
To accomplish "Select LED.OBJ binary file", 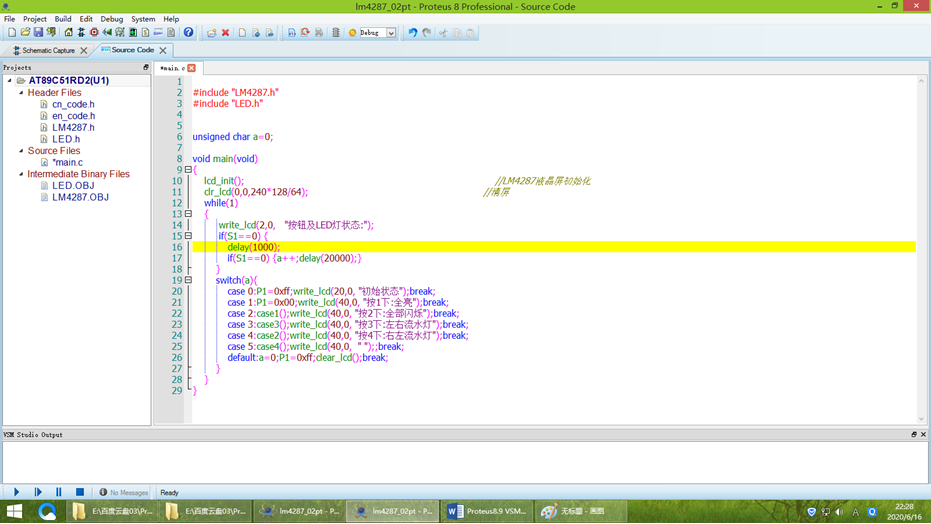I will (73, 186).
